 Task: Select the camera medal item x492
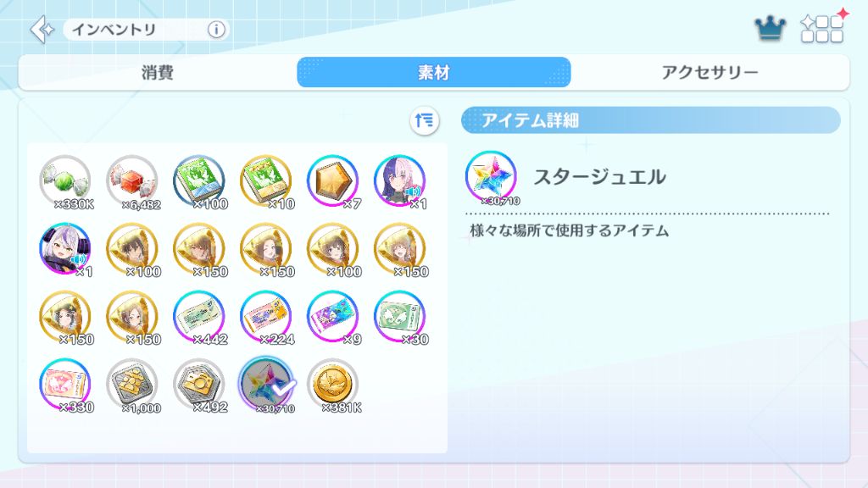[x=200, y=385]
